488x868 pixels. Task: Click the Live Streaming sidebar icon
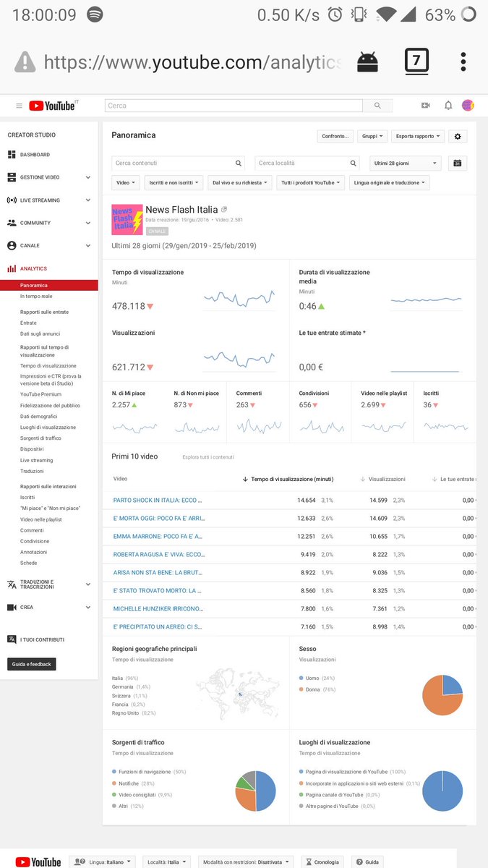12,200
